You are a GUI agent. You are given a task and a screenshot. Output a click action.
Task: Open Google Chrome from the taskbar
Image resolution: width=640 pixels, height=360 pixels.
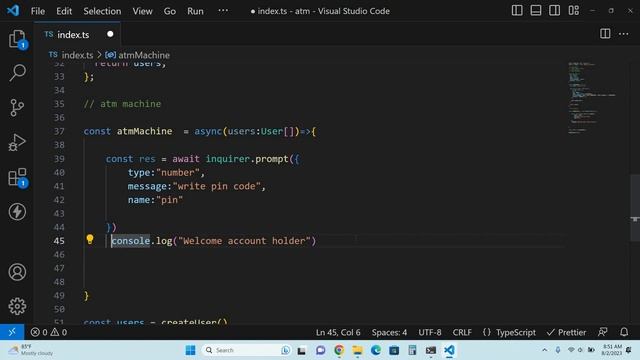(339, 350)
